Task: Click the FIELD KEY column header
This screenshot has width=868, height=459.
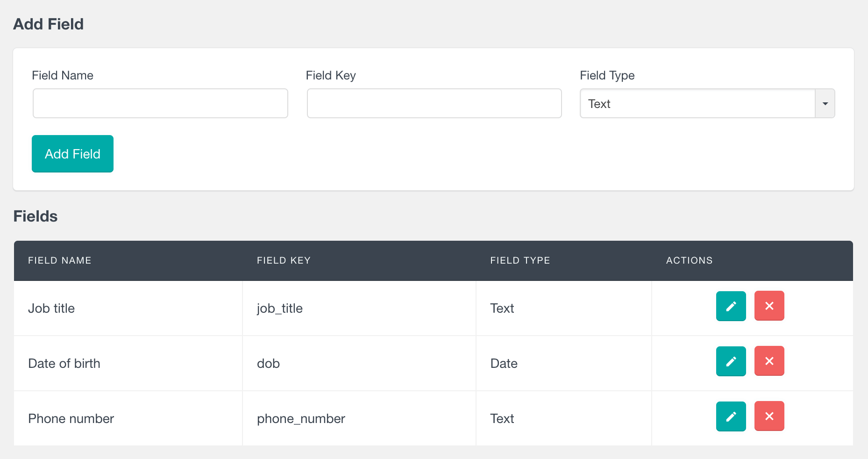Action: (284, 261)
